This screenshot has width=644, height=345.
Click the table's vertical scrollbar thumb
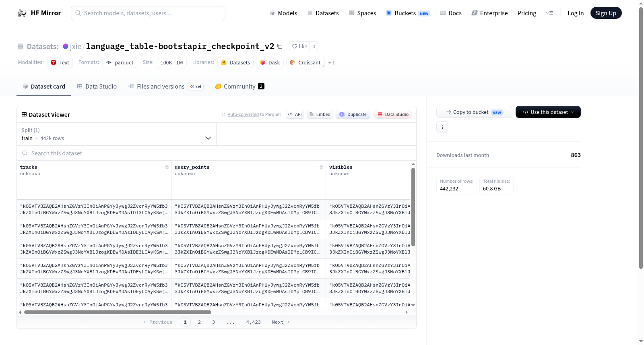[413, 207]
